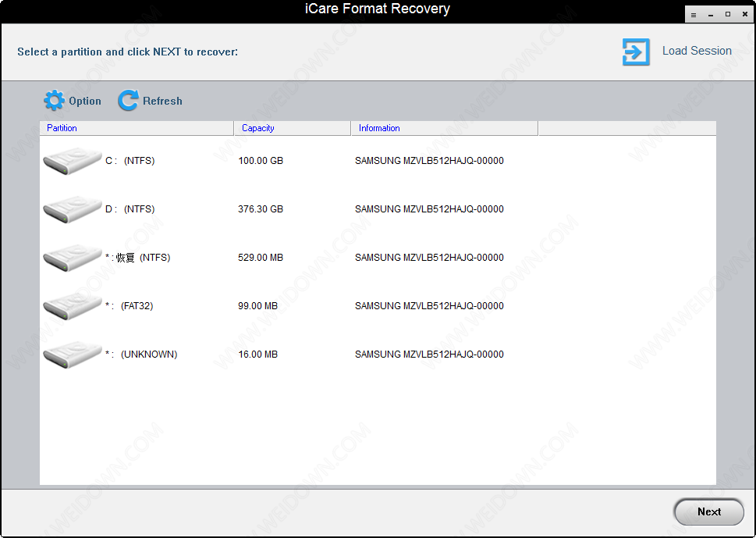Viewport: 756px width, 538px height.
Task: Click the 376.30 GB capacity value
Action: [x=261, y=209]
